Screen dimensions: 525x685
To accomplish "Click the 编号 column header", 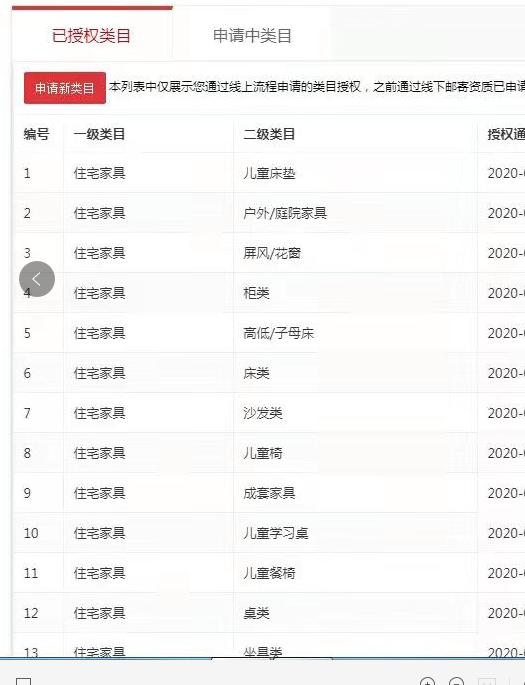I will (x=36, y=134).
